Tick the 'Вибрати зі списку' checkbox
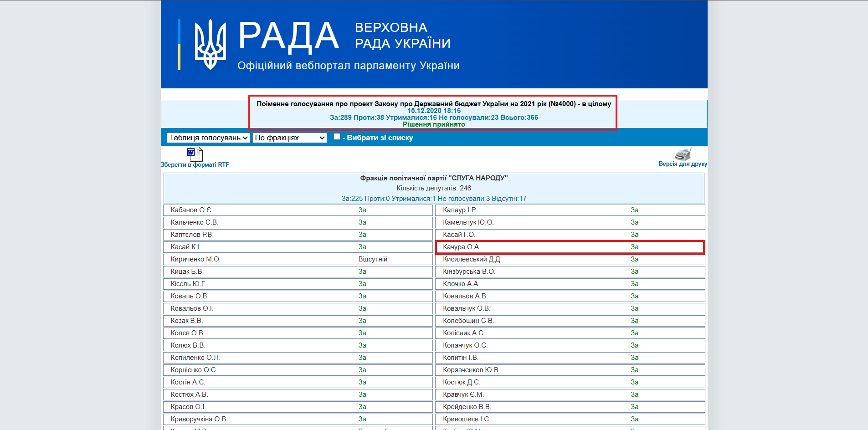Viewport: 868px width, 430px height. click(337, 137)
